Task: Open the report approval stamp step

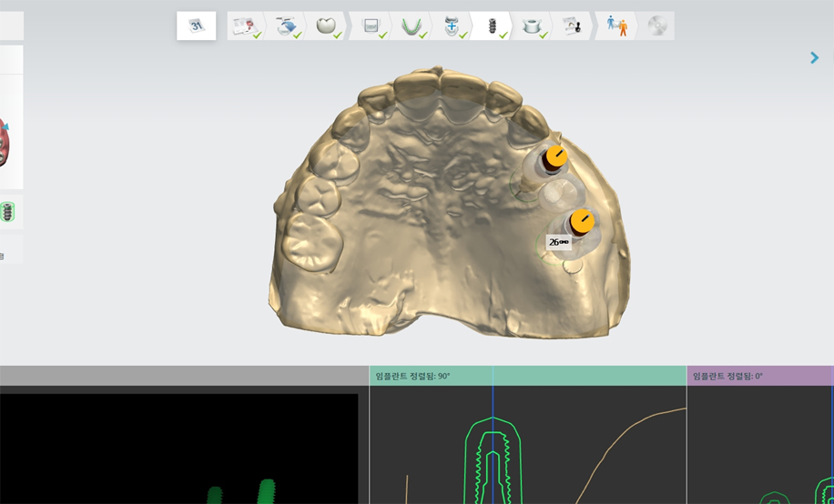Action: click(x=572, y=26)
